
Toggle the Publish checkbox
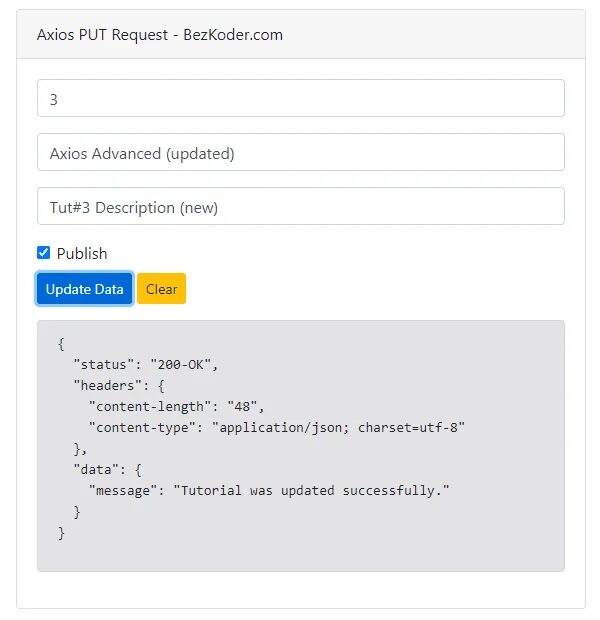point(44,253)
